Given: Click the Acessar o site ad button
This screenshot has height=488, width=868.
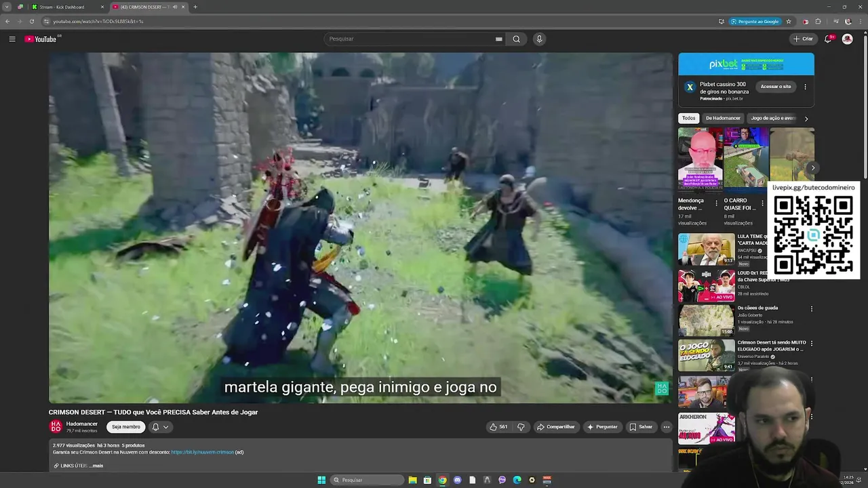Looking at the screenshot, I should 776,87.
